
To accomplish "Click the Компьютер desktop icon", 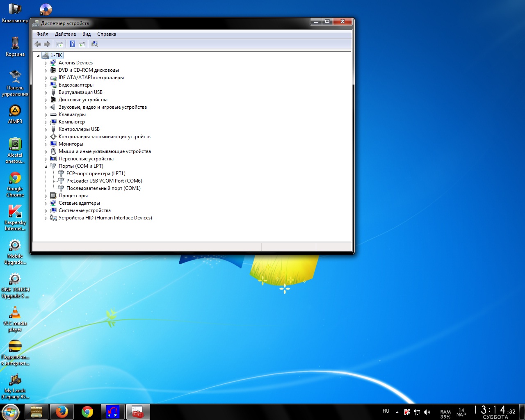I will (15, 12).
